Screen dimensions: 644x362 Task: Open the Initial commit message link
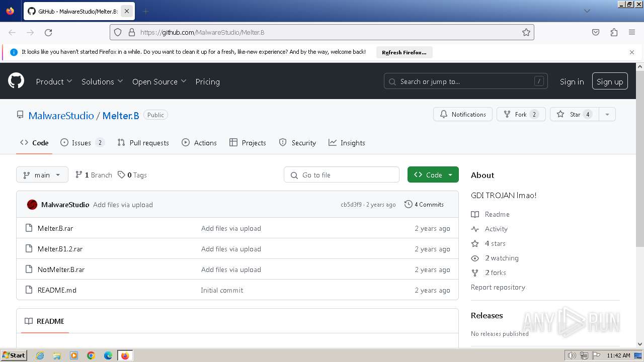pyautogui.click(x=222, y=290)
